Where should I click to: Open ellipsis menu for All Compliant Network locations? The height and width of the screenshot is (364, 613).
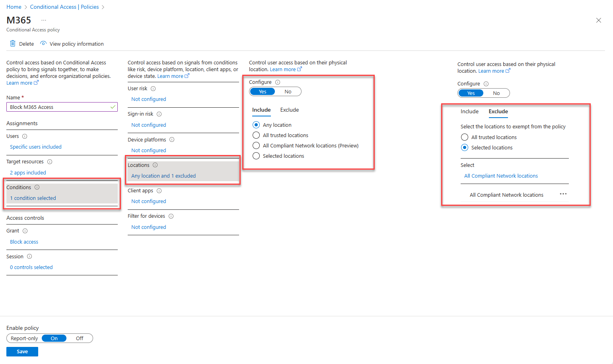point(563,194)
